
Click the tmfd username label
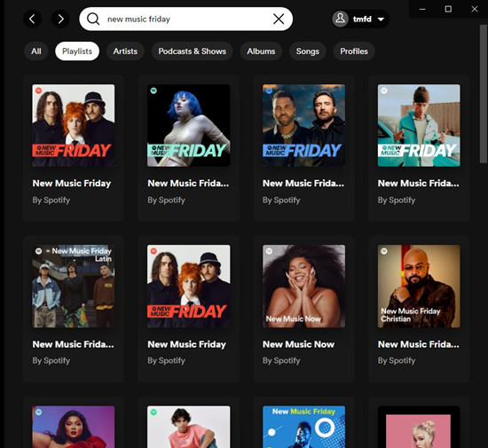(362, 20)
